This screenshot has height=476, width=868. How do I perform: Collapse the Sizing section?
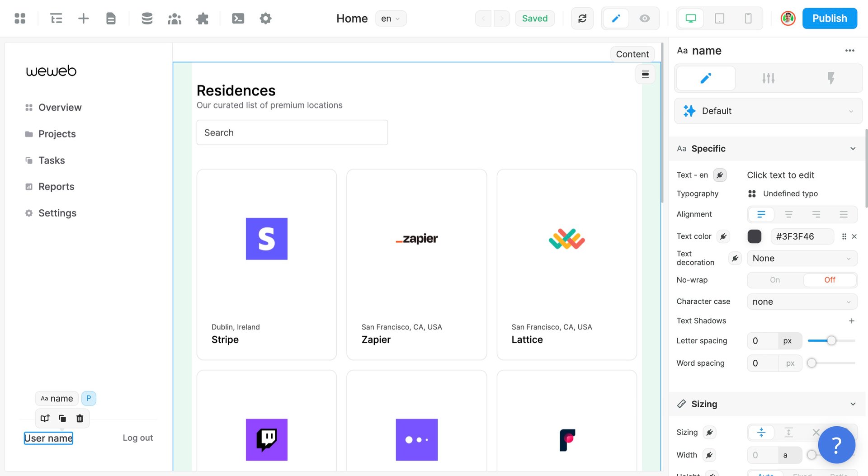(853, 404)
